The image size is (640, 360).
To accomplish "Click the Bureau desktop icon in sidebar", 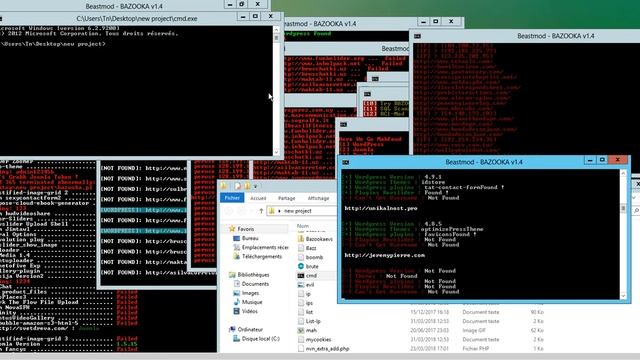I will click(x=236, y=238).
